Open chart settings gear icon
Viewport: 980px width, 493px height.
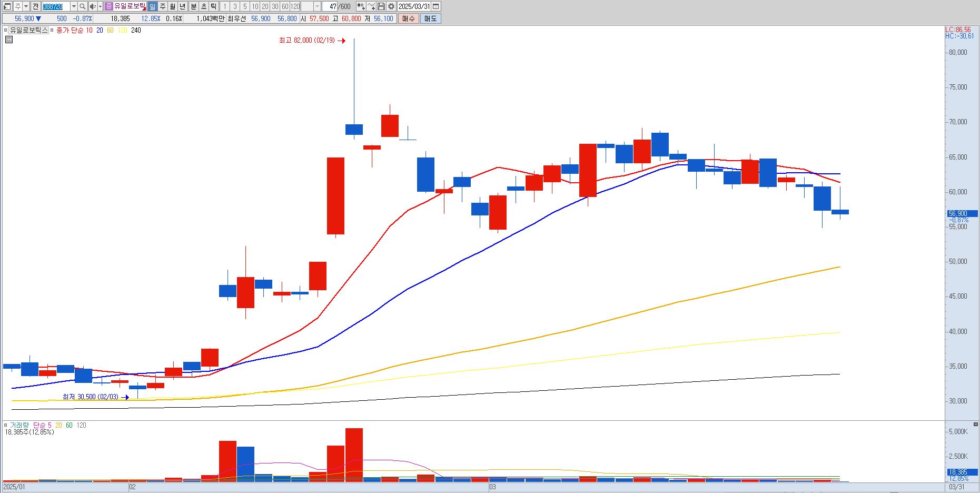coord(391,6)
